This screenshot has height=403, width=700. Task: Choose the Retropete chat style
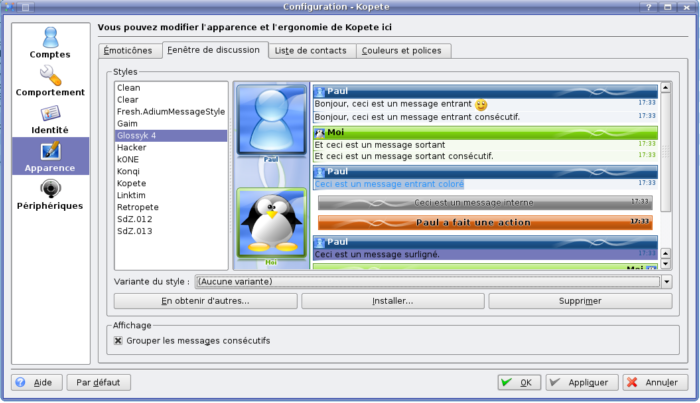pyautogui.click(x=139, y=208)
